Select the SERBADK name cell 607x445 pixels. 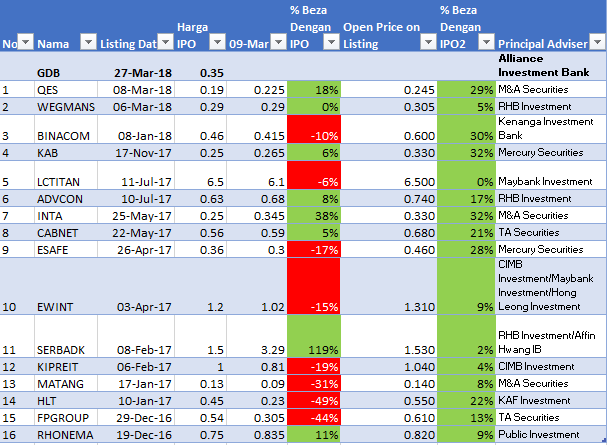click(x=66, y=336)
